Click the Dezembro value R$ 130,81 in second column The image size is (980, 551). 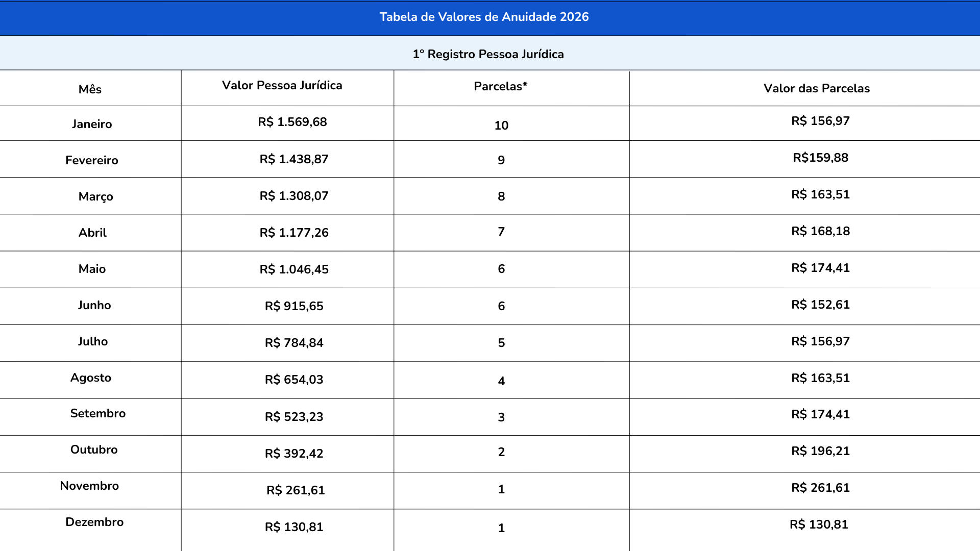click(x=293, y=527)
